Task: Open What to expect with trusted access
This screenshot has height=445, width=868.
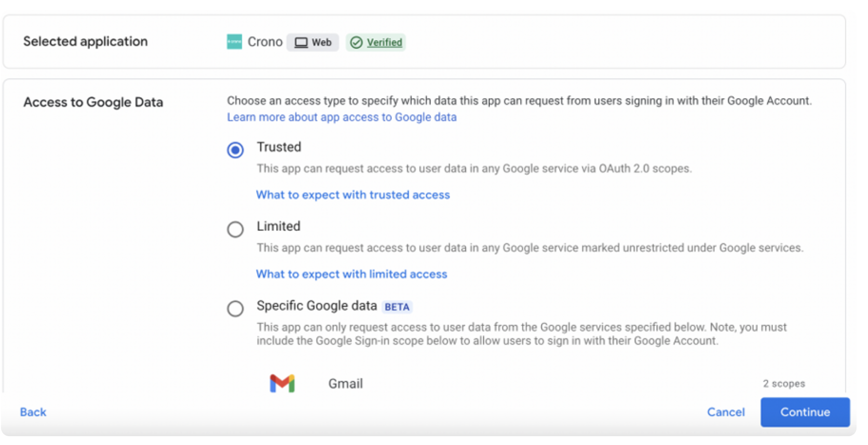Action: pyautogui.click(x=352, y=195)
